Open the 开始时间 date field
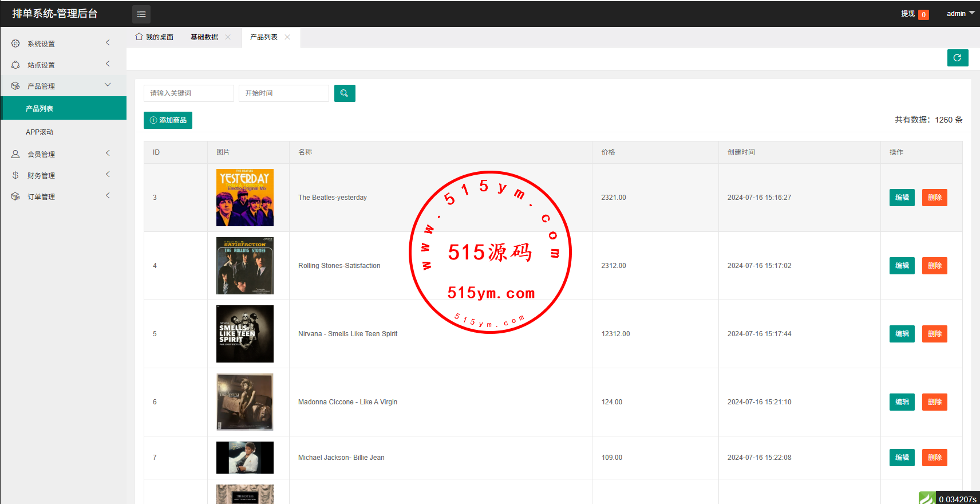 pos(283,93)
